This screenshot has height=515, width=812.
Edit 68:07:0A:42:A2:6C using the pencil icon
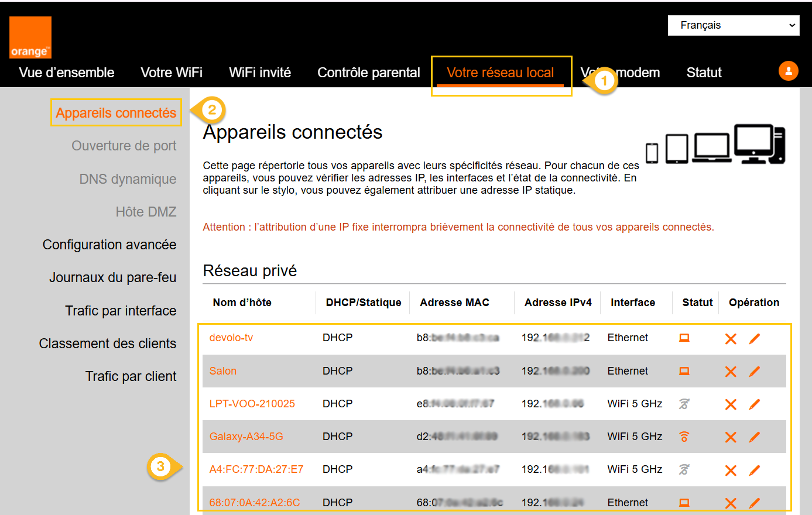[x=755, y=502]
